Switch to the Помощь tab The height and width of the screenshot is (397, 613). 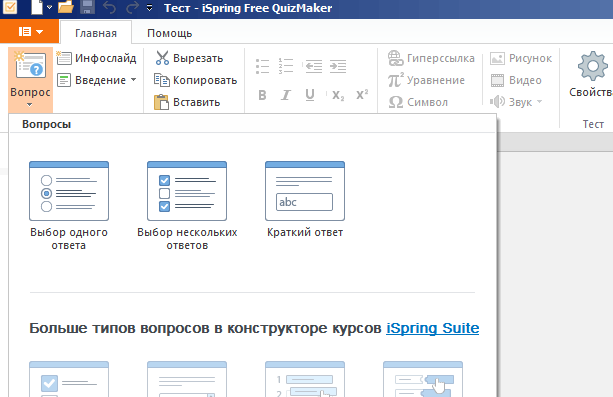[169, 33]
